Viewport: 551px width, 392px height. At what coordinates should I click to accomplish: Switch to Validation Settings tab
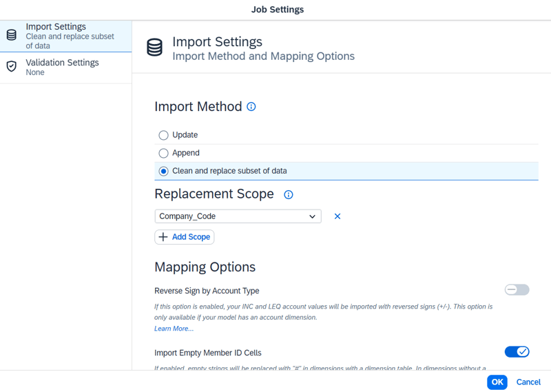coord(62,67)
